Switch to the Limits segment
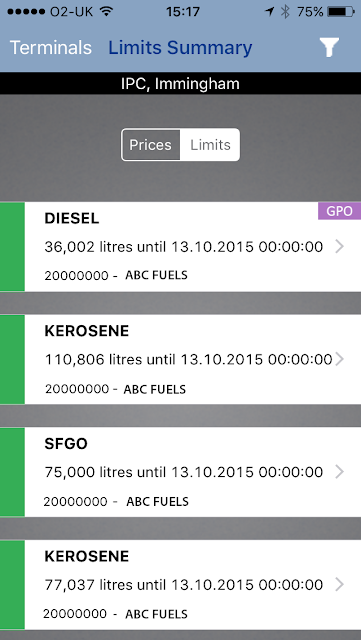 click(x=210, y=145)
